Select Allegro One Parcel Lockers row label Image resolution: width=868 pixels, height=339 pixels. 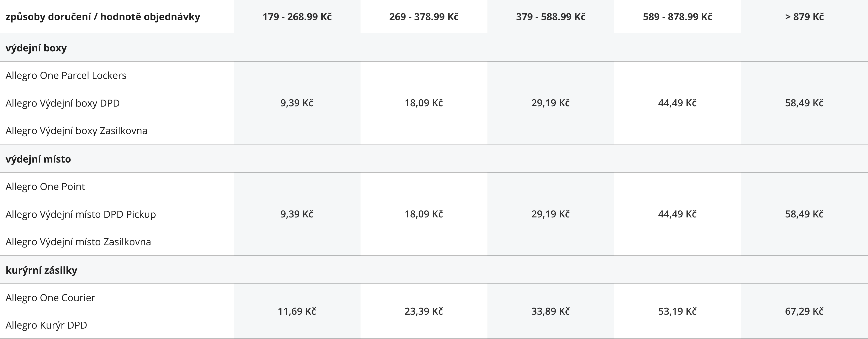66,75
